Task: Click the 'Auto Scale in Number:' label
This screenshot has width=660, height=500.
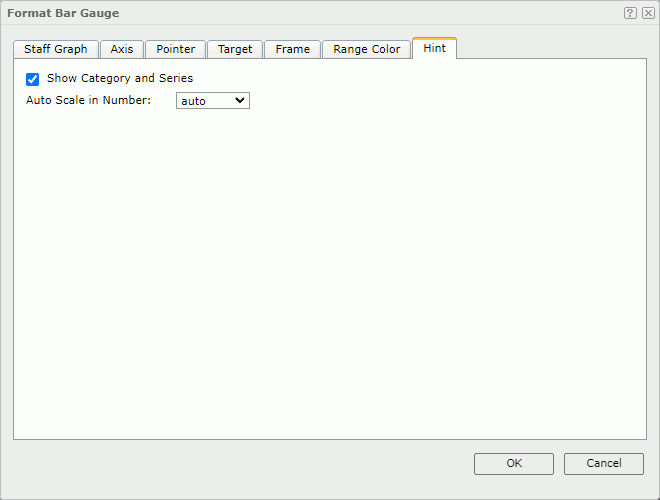Action: [88, 100]
